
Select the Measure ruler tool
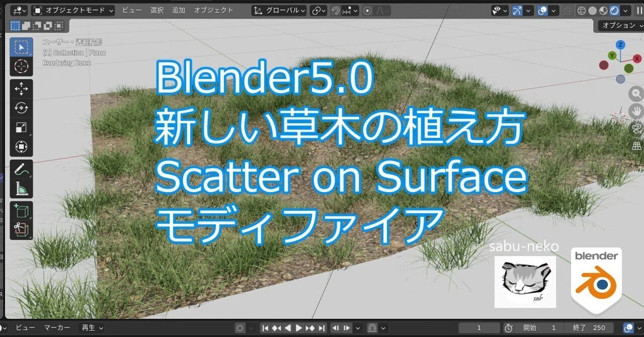point(21,189)
